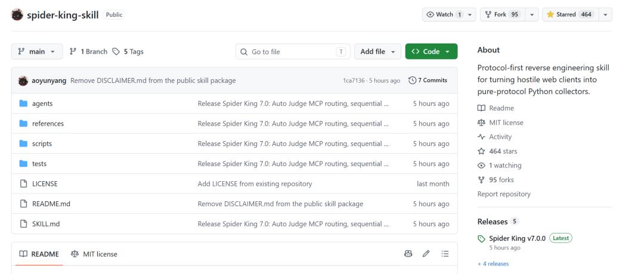The image size is (644, 274).
Task: Open the LICENSE file name
Action: (45, 184)
